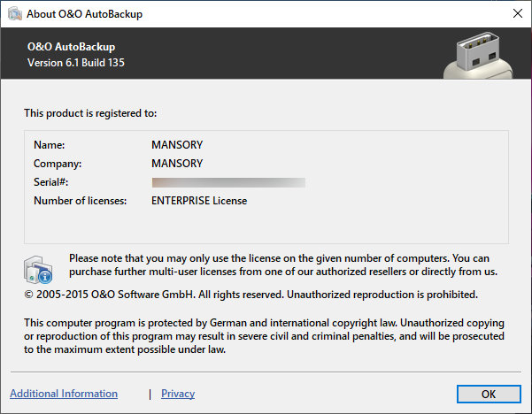The height and width of the screenshot is (414, 532).
Task: Click the About O&O AutoBackup window title
Action: click(87, 14)
